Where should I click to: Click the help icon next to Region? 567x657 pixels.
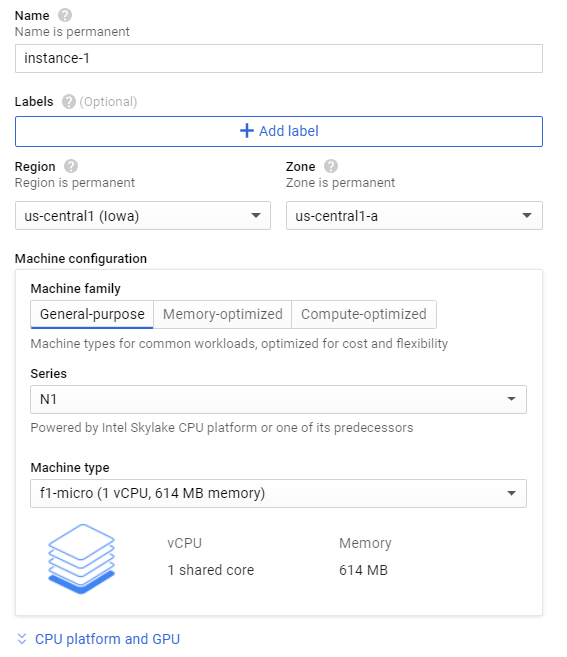pyautogui.click(x=71, y=166)
